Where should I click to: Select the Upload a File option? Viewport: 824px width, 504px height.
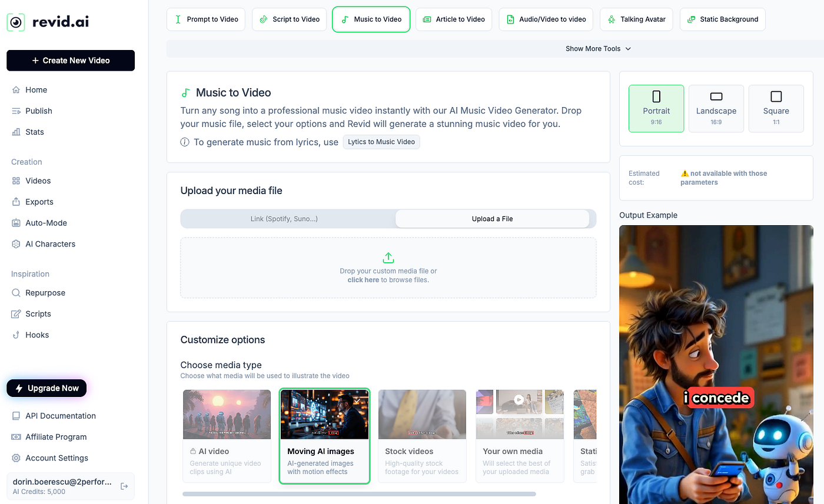click(492, 219)
